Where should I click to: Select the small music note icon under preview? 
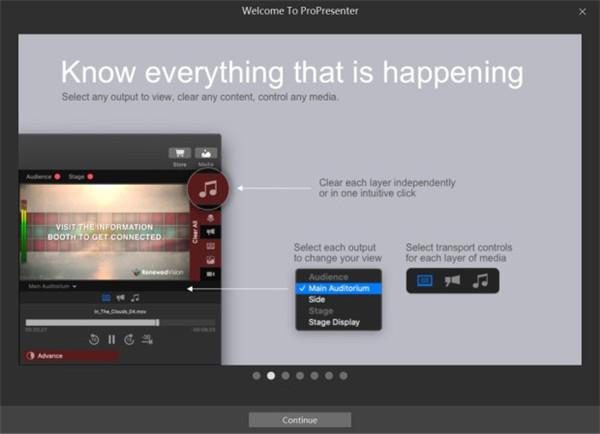135,297
